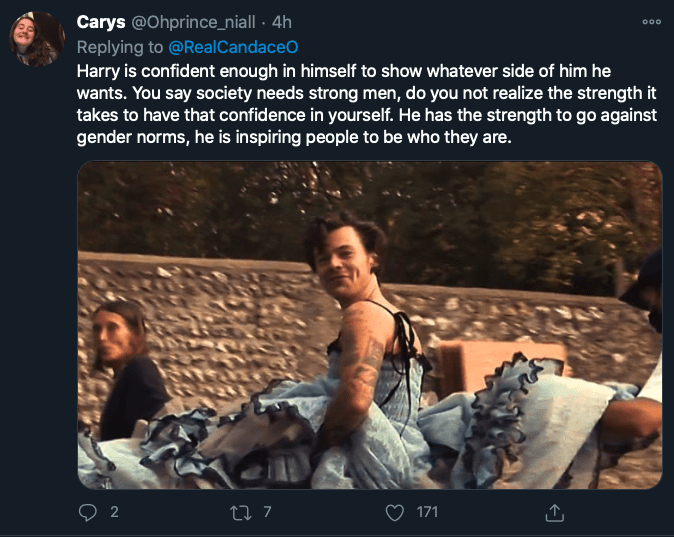This screenshot has height=537, width=674.
Task: Expand the attached blue dress photo
Action: (369, 325)
